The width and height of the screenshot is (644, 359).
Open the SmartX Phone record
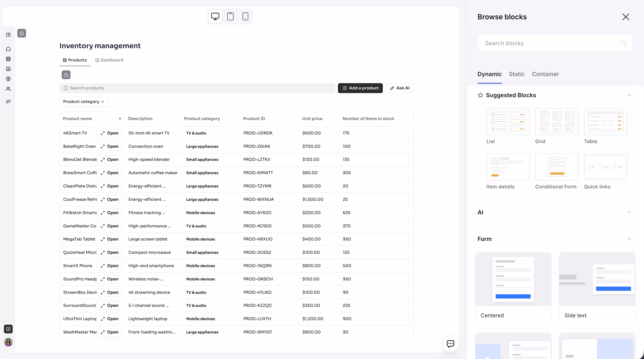coord(109,266)
